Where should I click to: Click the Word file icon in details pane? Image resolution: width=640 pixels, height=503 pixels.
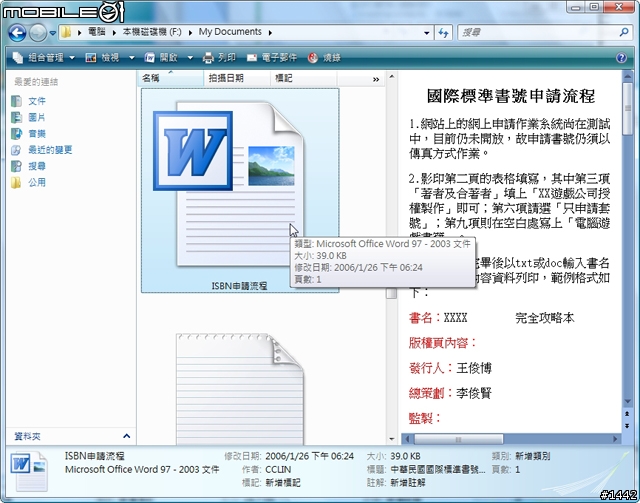coord(29,471)
